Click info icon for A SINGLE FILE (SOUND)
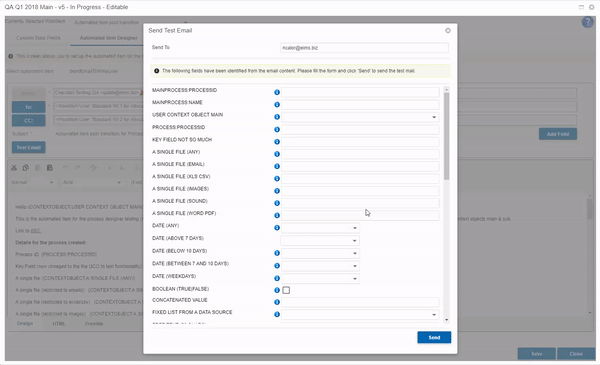Viewport: 600px width, 365px height. coord(277,203)
